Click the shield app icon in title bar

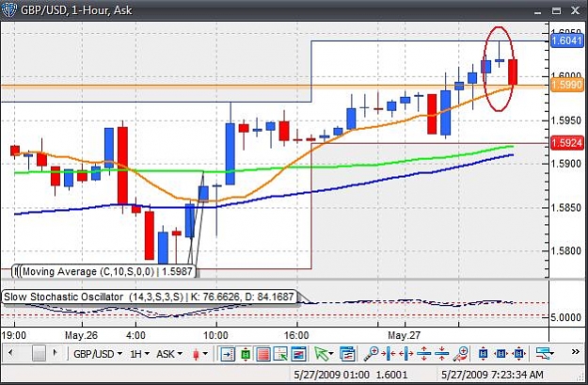8,9
